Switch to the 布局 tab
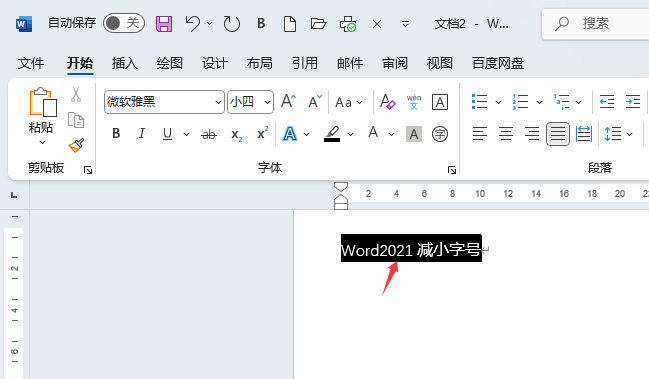Screen dimensions: 649x379 tap(260, 63)
